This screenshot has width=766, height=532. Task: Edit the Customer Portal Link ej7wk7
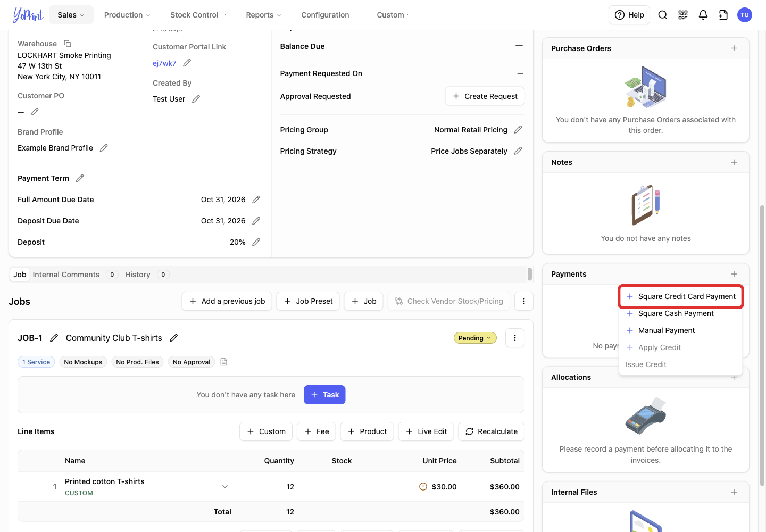pyautogui.click(x=187, y=63)
